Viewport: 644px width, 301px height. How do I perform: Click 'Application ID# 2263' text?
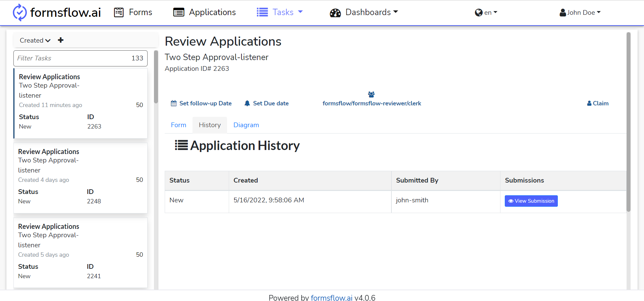pyautogui.click(x=197, y=68)
